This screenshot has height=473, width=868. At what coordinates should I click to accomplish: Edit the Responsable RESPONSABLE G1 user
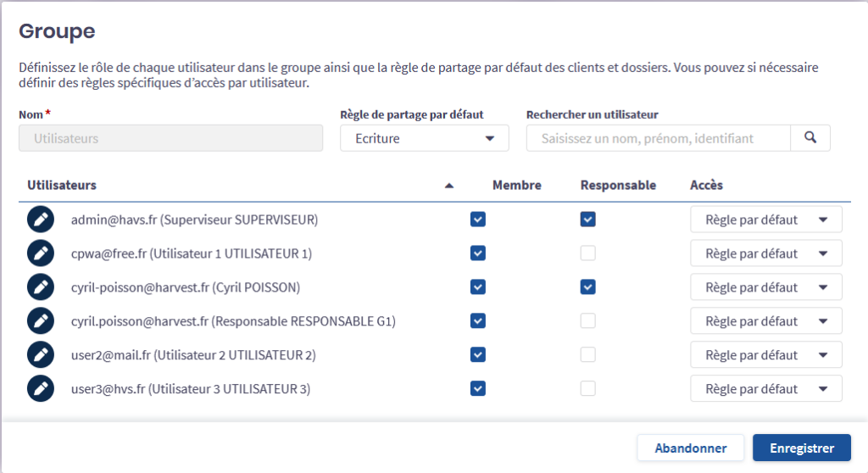click(41, 321)
